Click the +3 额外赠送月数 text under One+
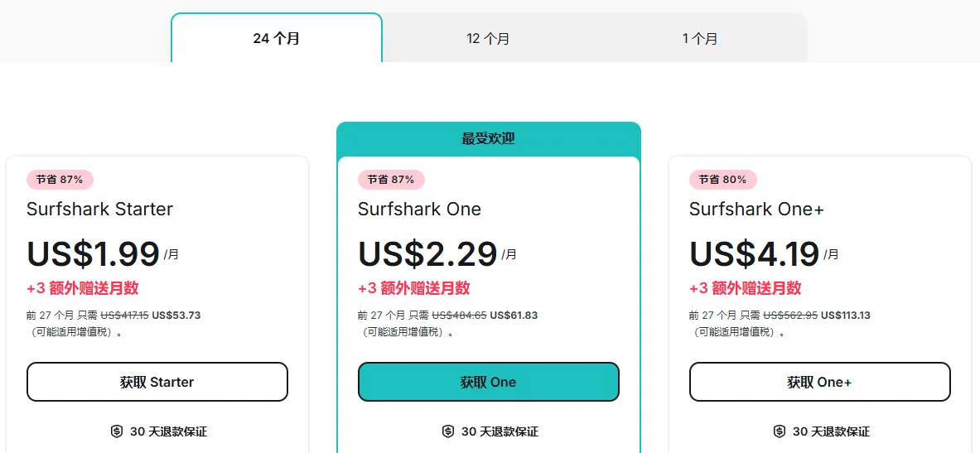This screenshot has height=453, width=980. tap(745, 288)
